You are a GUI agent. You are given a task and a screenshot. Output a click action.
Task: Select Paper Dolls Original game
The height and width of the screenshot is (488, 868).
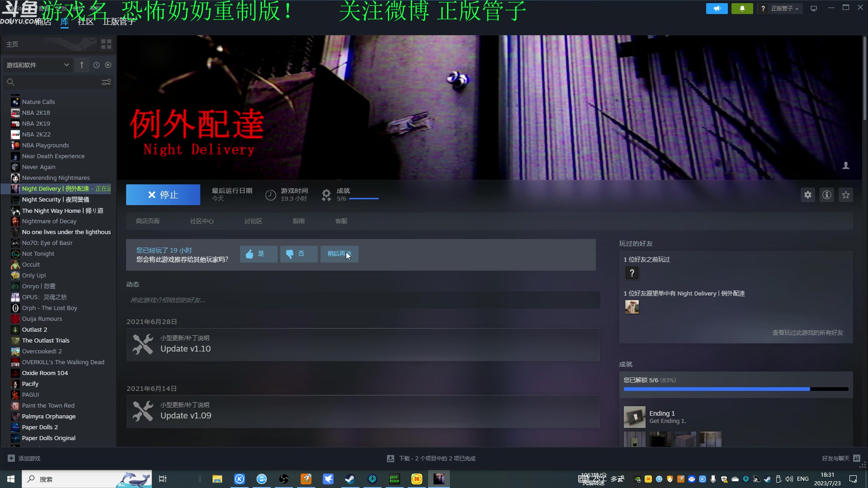pos(49,438)
